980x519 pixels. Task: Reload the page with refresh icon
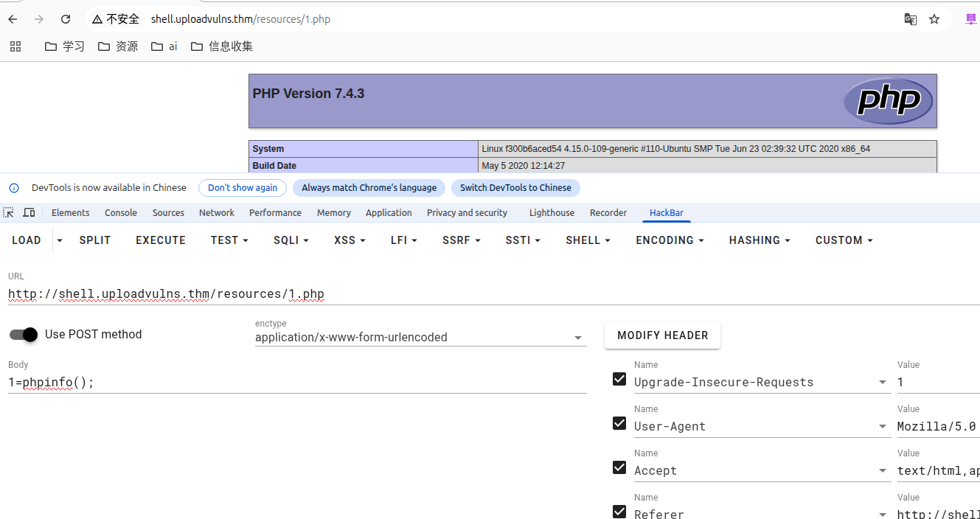[66, 19]
